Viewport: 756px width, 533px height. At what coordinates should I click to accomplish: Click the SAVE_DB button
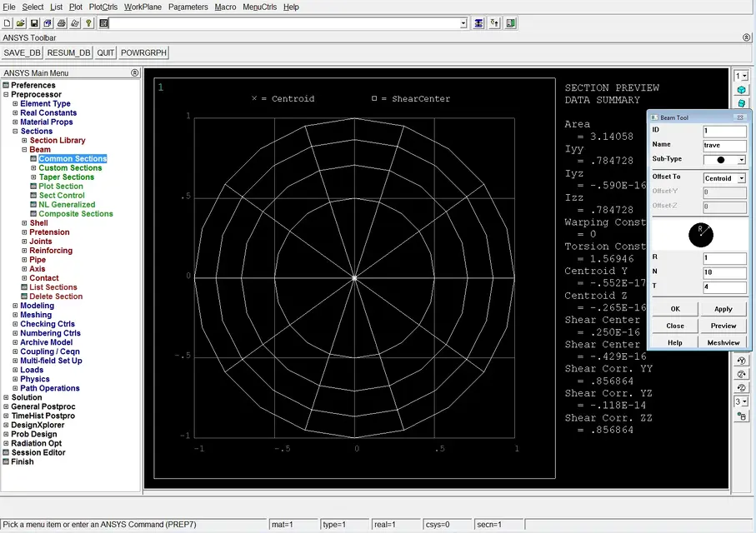[23, 52]
